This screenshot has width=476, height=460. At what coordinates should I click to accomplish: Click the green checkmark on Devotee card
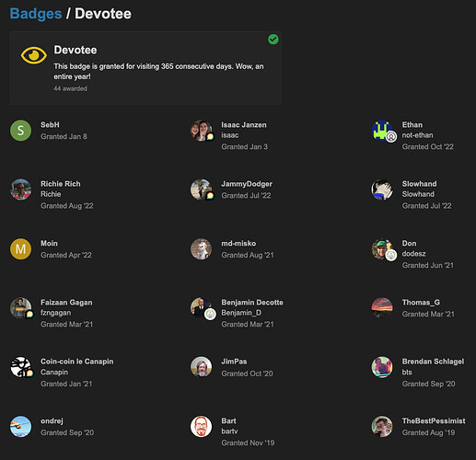point(273,40)
